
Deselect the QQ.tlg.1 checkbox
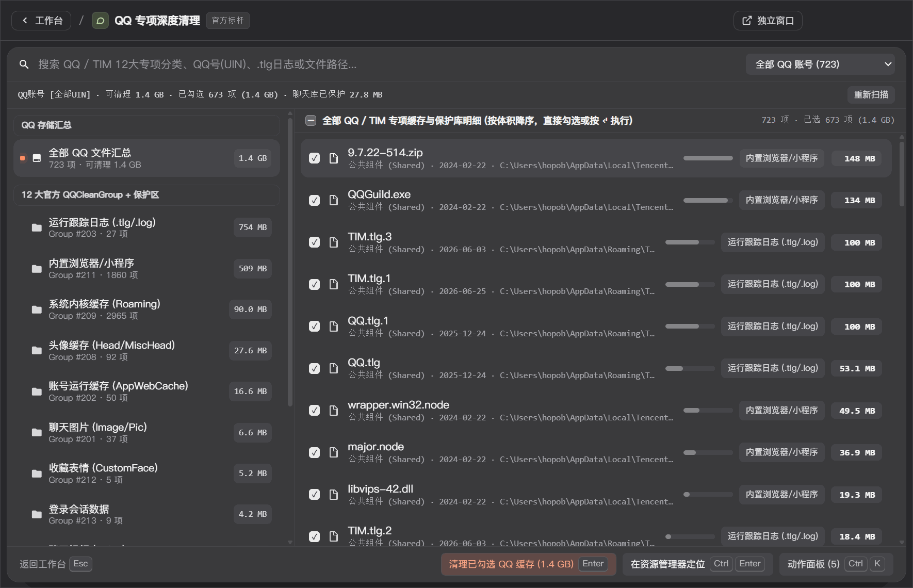coord(314,326)
